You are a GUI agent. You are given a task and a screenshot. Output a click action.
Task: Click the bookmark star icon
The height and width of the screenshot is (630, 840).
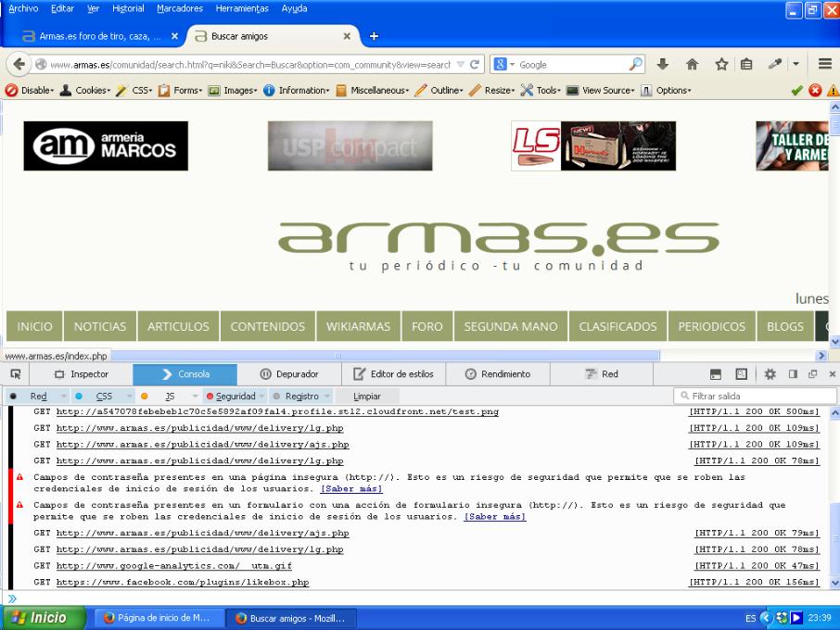(x=719, y=65)
